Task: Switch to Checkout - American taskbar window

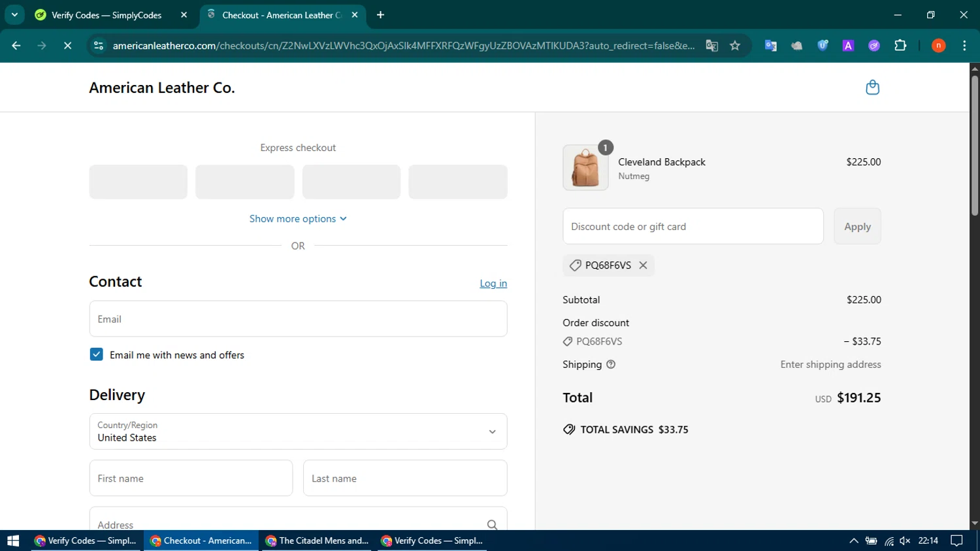Action: click(x=201, y=541)
